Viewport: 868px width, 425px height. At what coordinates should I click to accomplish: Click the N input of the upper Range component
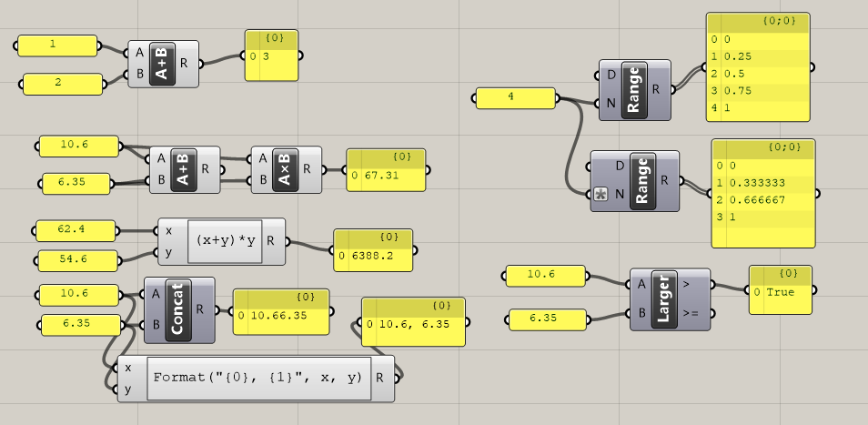coord(611,103)
